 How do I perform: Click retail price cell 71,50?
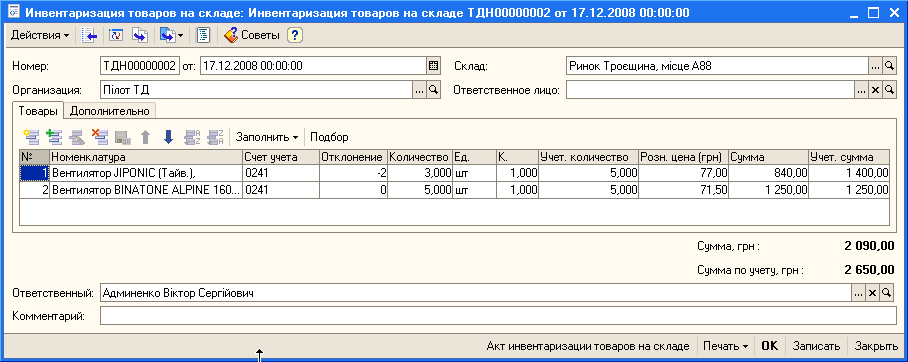point(683,190)
